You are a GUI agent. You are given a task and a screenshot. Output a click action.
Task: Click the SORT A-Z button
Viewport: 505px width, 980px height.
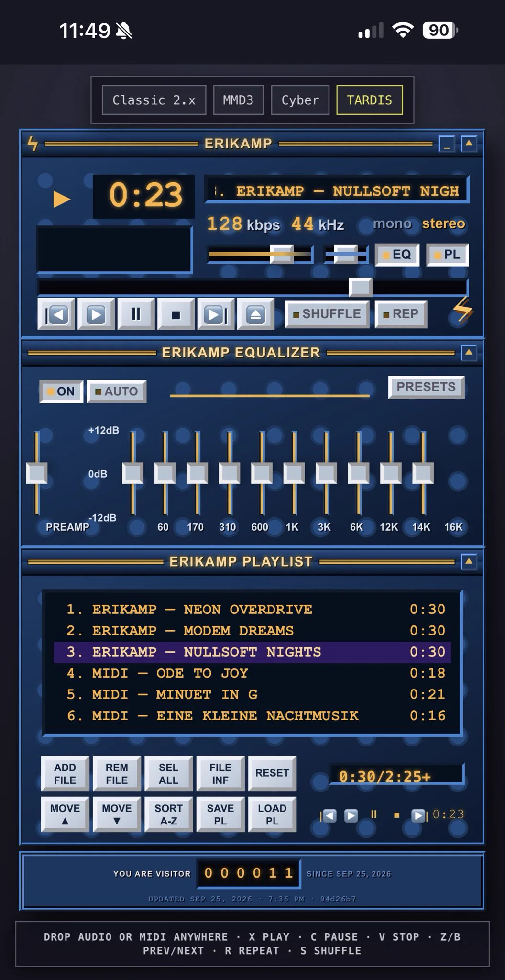(168, 814)
